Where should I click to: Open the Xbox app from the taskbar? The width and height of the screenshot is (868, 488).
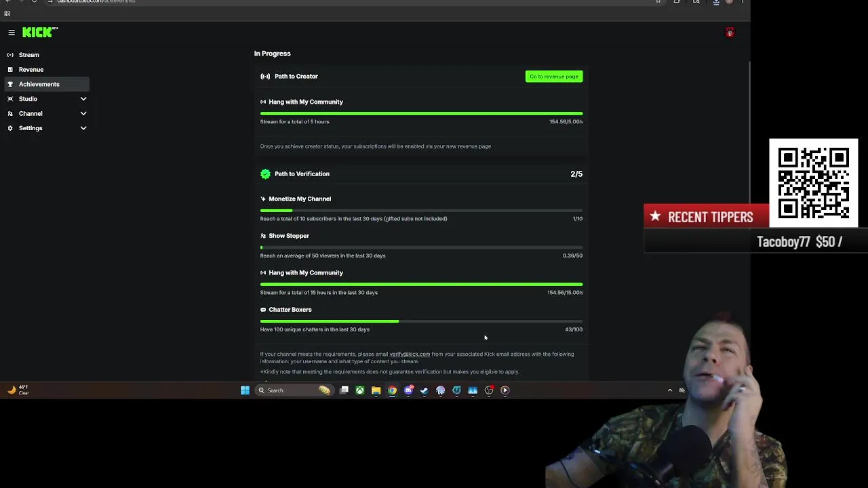coord(360,390)
